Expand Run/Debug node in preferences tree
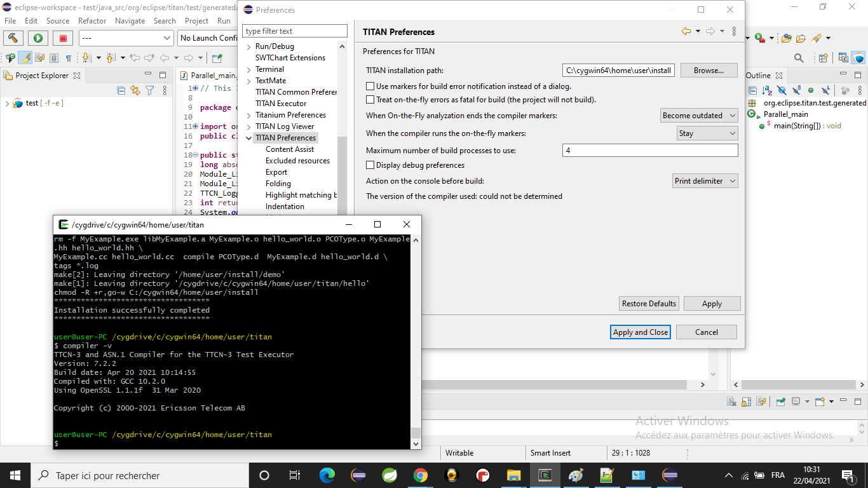Image resolution: width=868 pixels, height=488 pixels. pos(248,46)
